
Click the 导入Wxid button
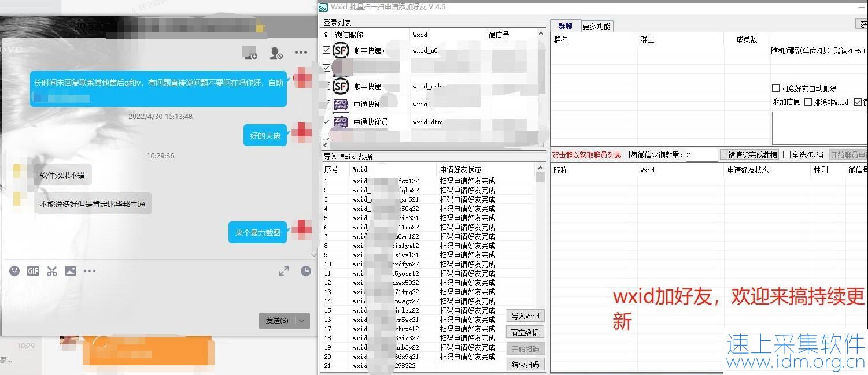[x=525, y=316]
